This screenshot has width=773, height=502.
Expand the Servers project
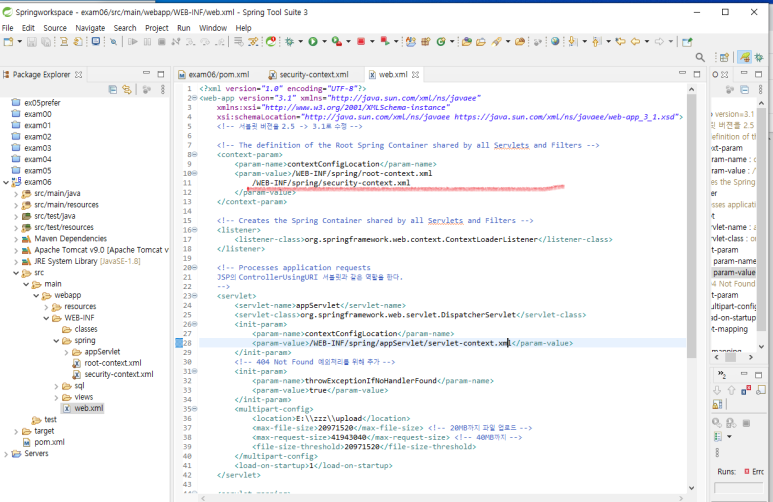pos(6,454)
